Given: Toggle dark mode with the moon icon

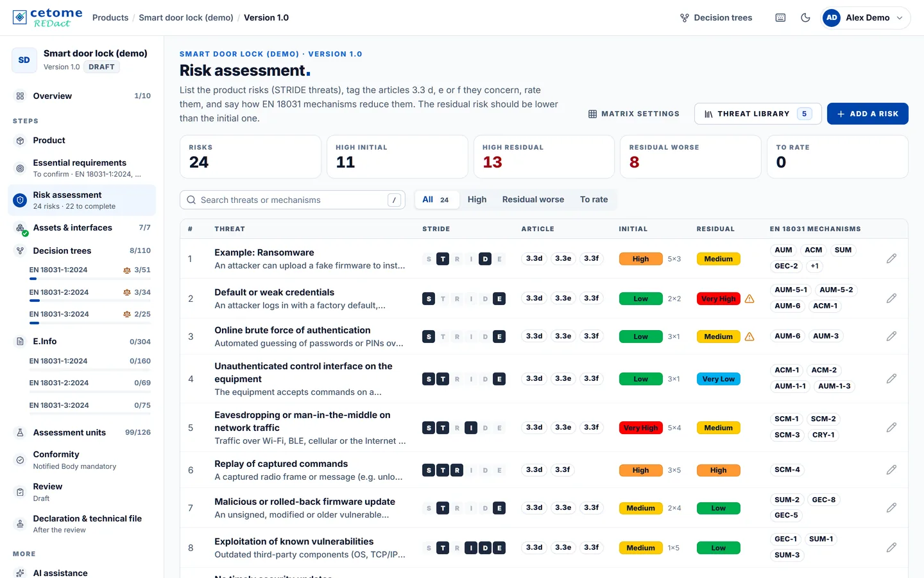Looking at the screenshot, I should click(x=805, y=18).
